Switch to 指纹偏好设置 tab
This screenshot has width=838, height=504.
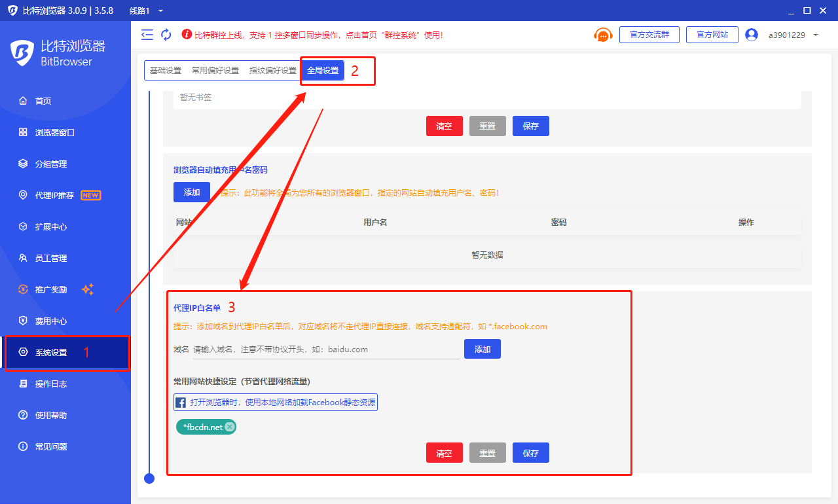(272, 71)
